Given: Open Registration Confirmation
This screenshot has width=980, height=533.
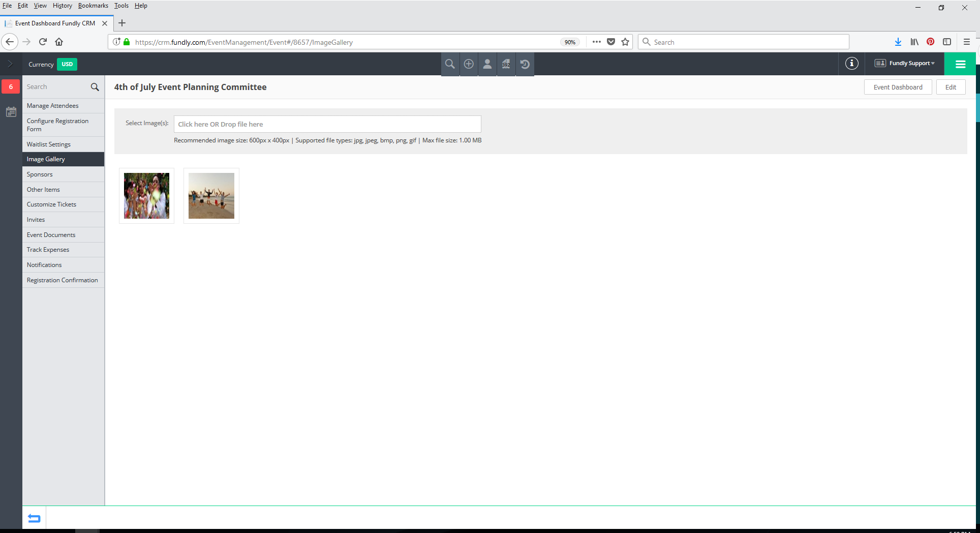Looking at the screenshot, I should coord(63,280).
